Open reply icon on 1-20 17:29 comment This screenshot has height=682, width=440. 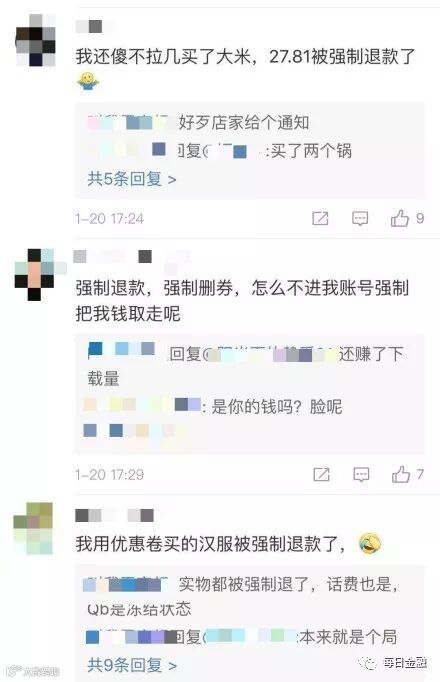click(361, 475)
